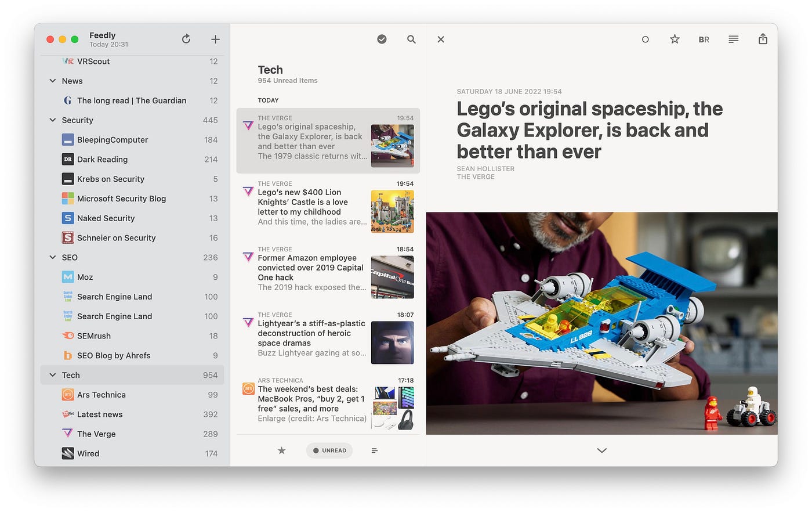Click Wired sidebar icon
Screen dimensions: 812x512
tap(68, 453)
